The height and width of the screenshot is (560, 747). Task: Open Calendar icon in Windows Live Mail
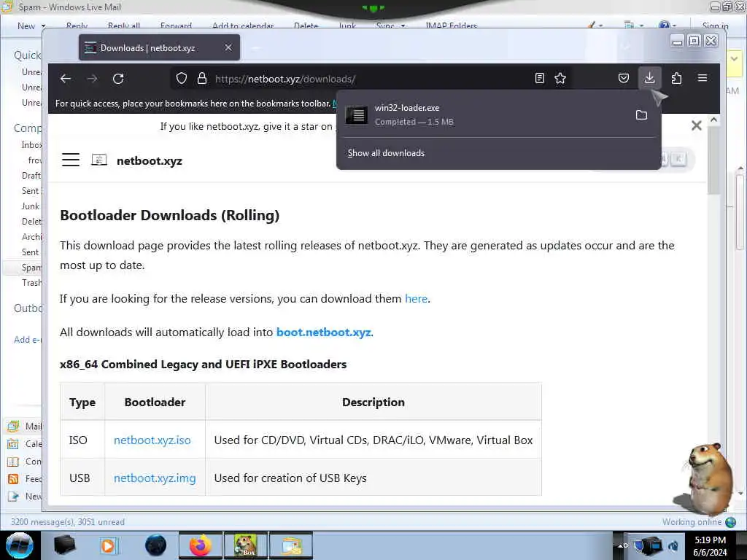(13, 444)
